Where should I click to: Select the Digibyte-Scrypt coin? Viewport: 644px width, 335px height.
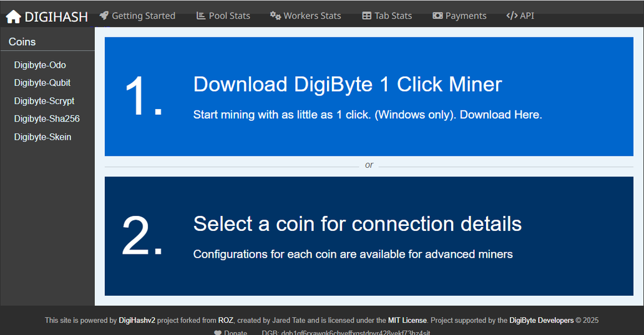click(x=44, y=100)
